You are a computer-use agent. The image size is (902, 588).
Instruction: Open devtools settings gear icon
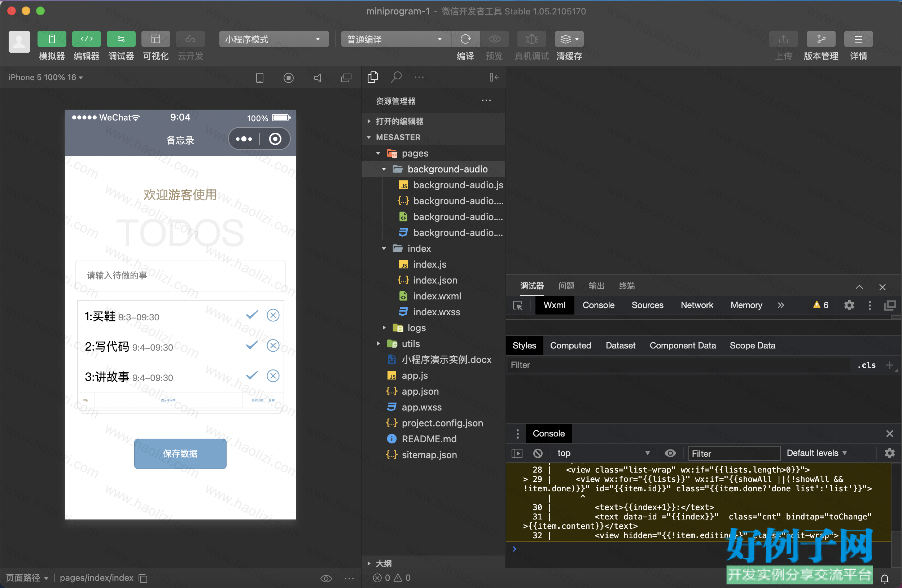tap(849, 306)
